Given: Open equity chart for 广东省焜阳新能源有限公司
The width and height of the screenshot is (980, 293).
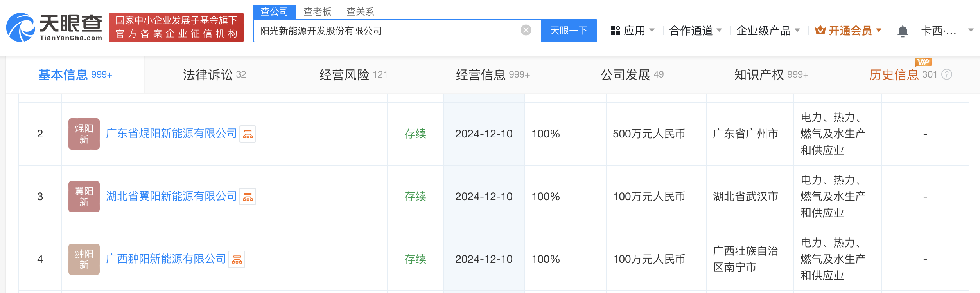Looking at the screenshot, I should [x=248, y=134].
